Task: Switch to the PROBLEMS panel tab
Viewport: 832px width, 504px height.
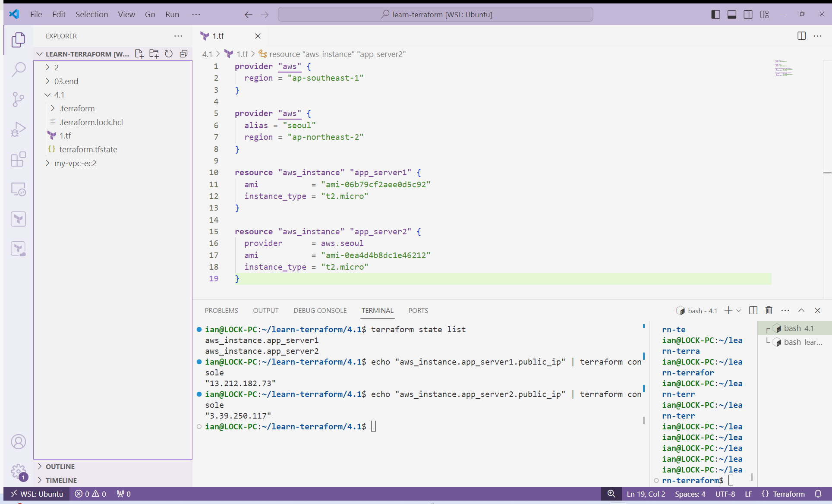Action: (x=221, y=310)
